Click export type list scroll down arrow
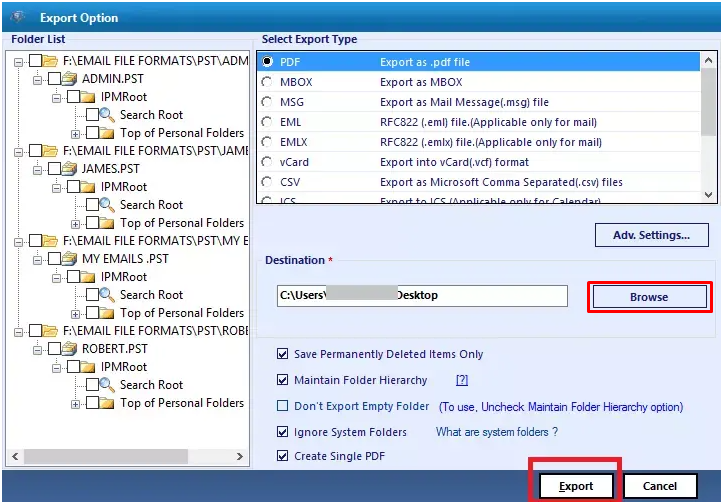 [709, 195]
